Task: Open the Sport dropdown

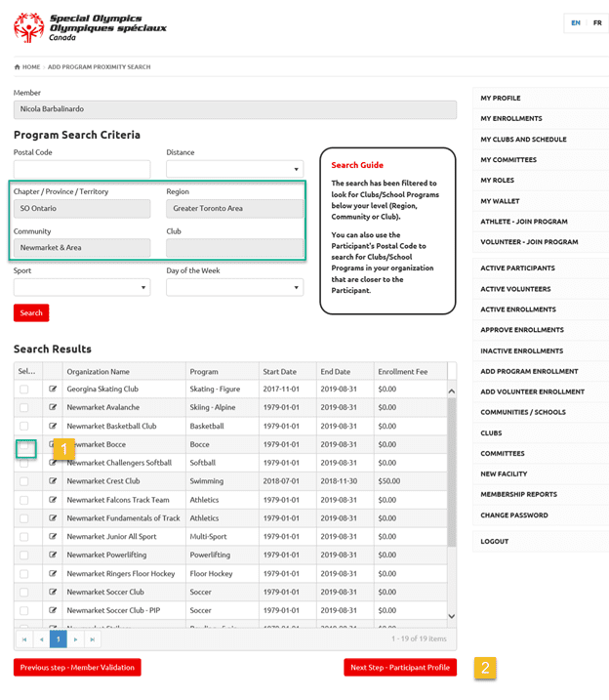Action: point(82,287)
